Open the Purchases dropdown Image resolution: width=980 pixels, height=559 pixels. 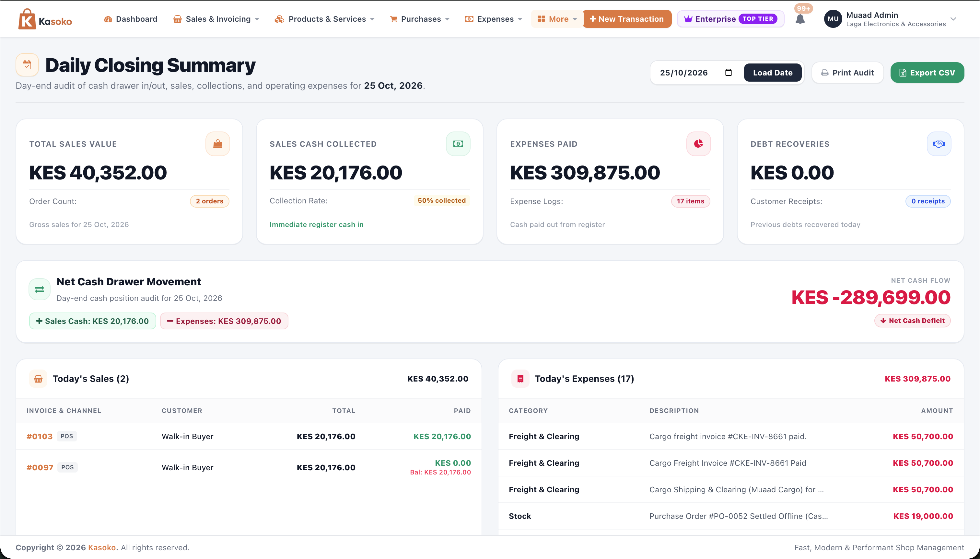pos(419,19)
